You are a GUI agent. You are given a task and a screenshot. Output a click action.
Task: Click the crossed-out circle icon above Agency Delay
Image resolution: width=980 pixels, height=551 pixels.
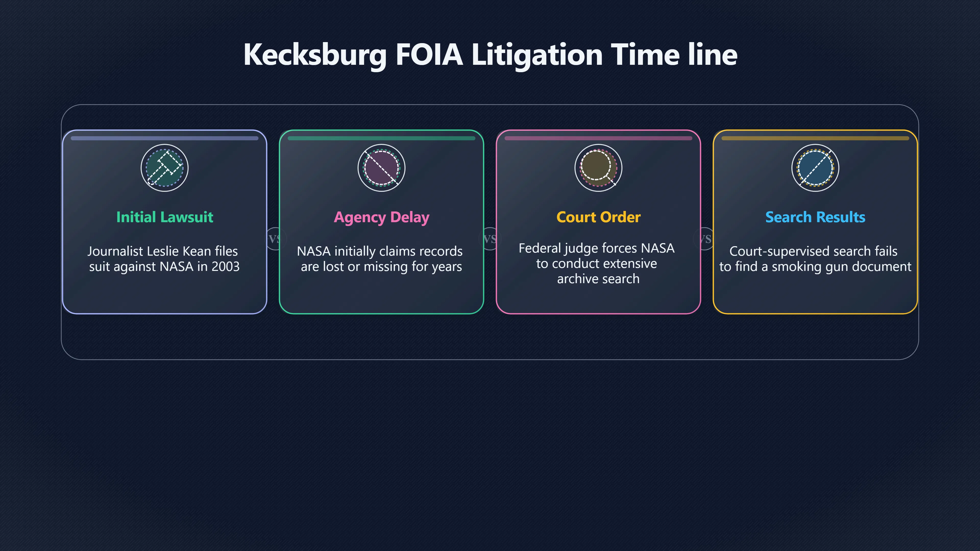(x=381, y=168)
